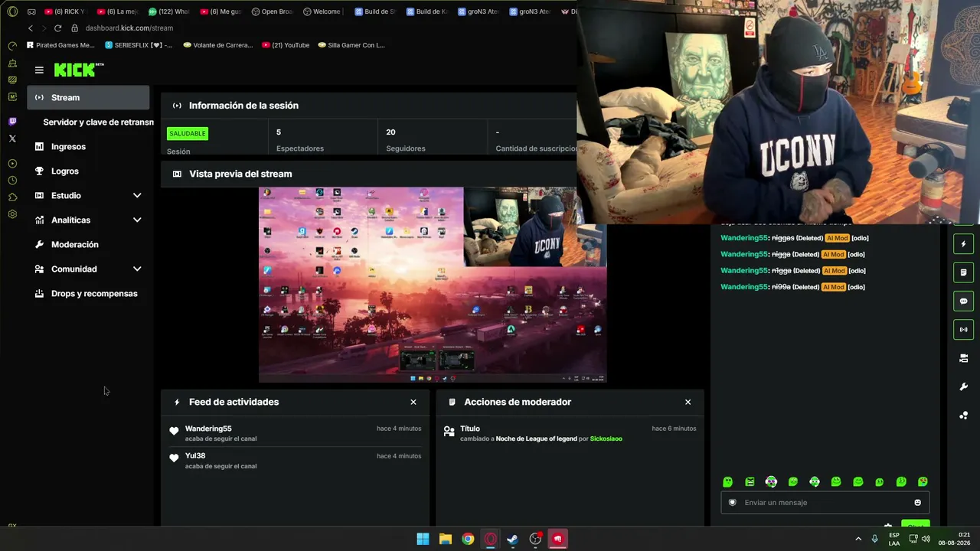
Task: Open Steam from the taskbar
Action: pyautogui.click(x=513, y=539)
